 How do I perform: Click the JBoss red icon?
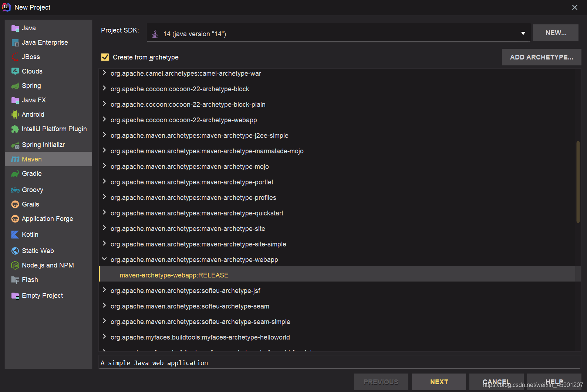[15, 57]
